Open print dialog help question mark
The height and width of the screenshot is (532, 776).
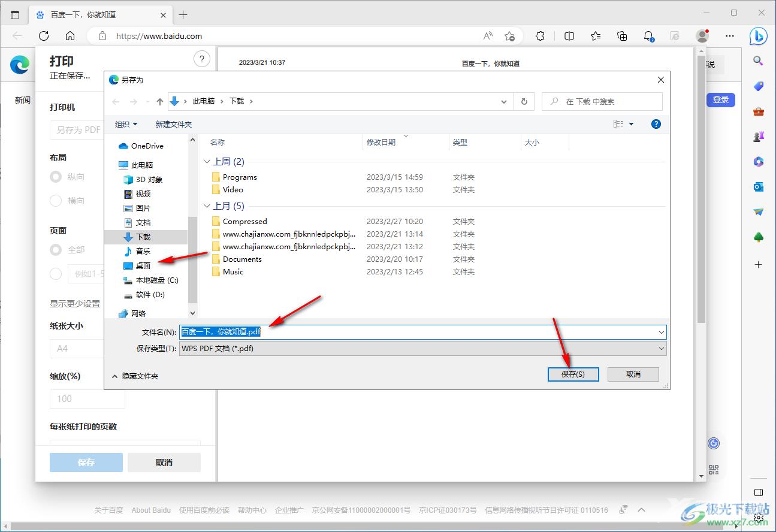tap(202, 59)
